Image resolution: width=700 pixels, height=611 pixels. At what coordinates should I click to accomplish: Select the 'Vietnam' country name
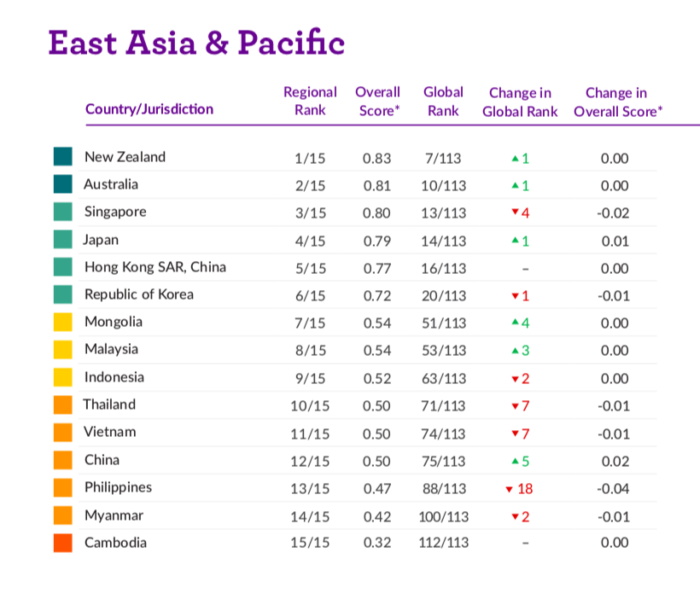(x=110, y=432)
